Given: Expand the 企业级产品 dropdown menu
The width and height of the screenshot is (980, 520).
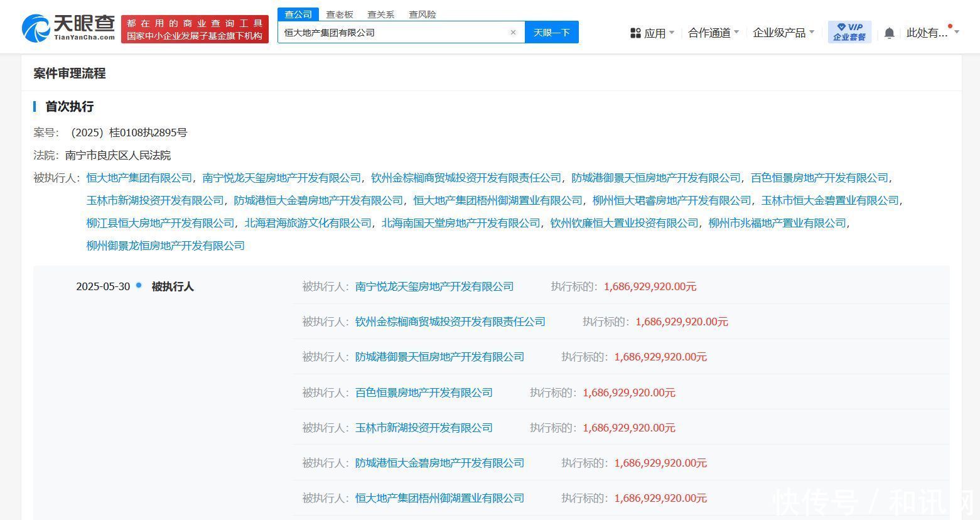Looking at the screenshot, I should coord(783,33).
